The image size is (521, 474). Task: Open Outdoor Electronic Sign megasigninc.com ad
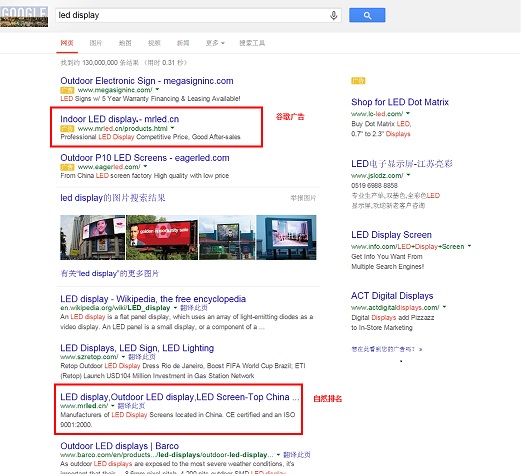coord(147,81)
